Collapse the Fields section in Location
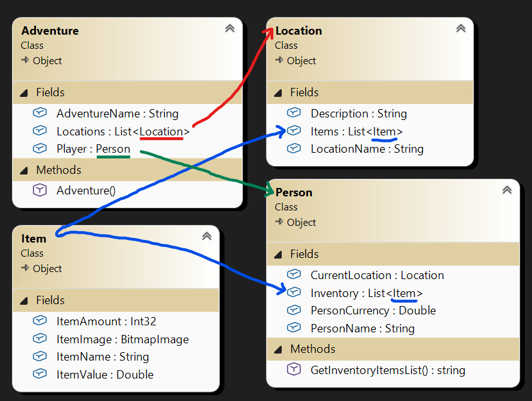The height and width of the screenshot is (401, 532). 279,93
